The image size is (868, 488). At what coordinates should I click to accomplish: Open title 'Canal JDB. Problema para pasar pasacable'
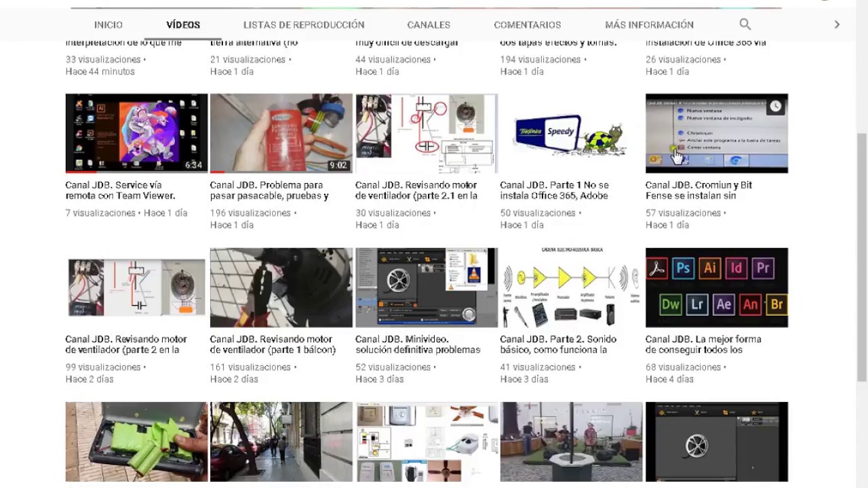[269, 190]
